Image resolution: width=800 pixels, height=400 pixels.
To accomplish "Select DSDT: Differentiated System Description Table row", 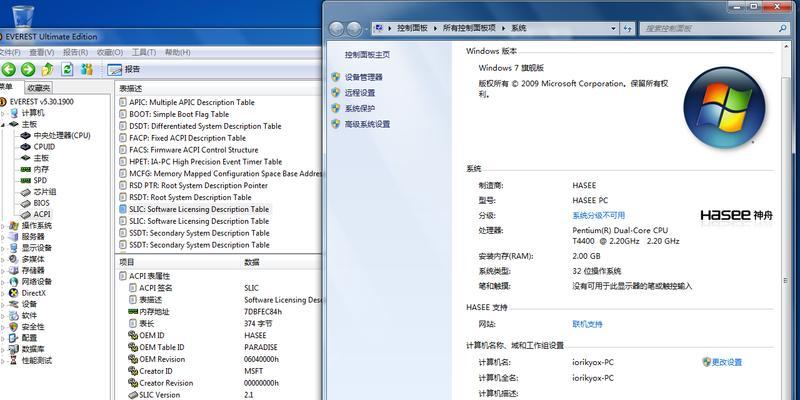I will coord(205,126).
